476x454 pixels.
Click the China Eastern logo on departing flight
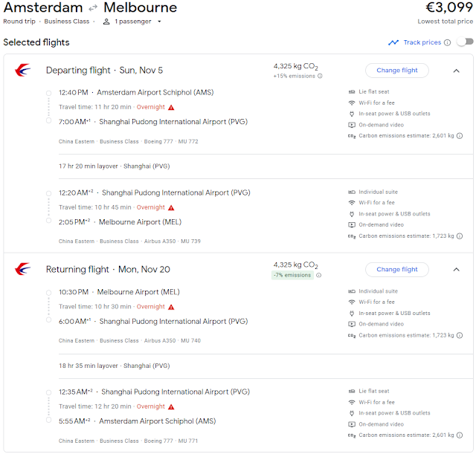pyautogui.click(x=22, y=71)
